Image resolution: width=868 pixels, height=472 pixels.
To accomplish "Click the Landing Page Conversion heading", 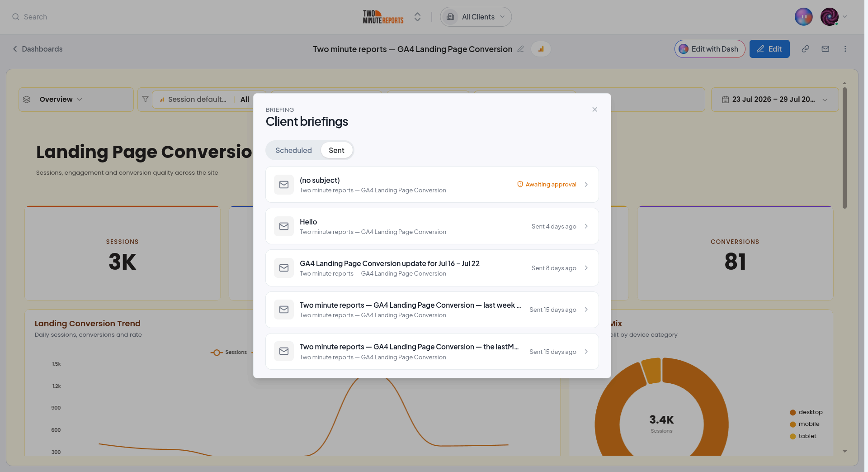I will 144,152.
